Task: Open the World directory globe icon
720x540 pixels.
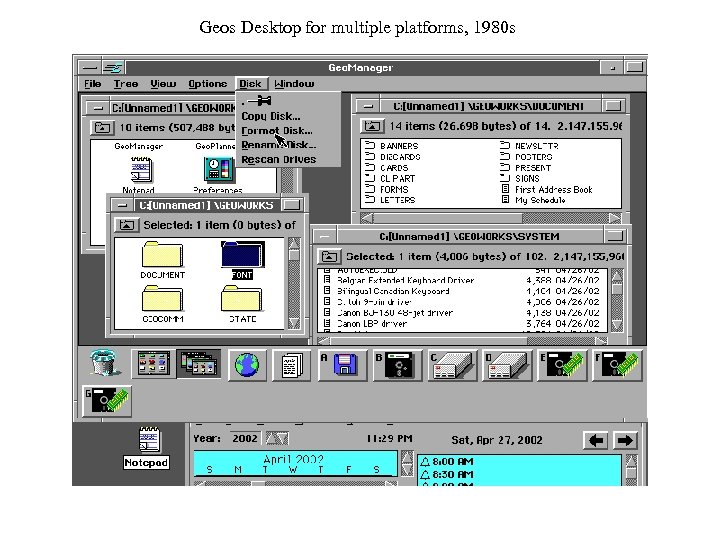Action: coord(247,366)
